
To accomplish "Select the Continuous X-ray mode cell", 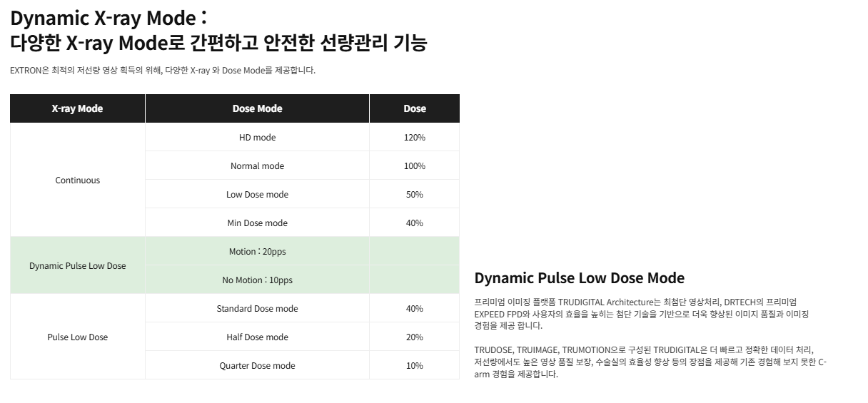I will click(78, 180).
